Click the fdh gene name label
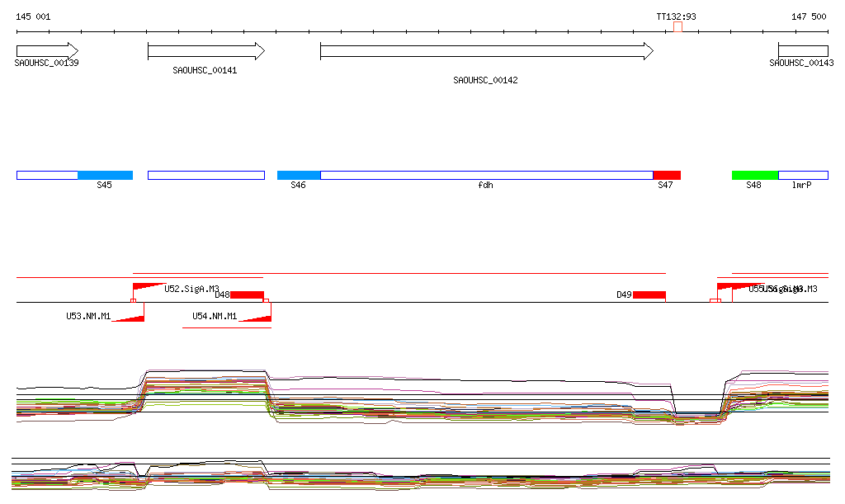 click(485, 186)
